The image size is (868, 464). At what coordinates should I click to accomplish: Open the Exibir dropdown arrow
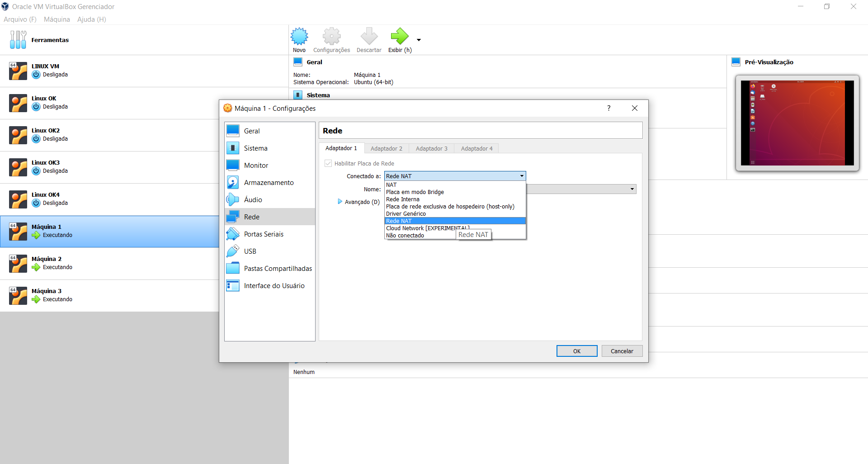click(419, 40)
